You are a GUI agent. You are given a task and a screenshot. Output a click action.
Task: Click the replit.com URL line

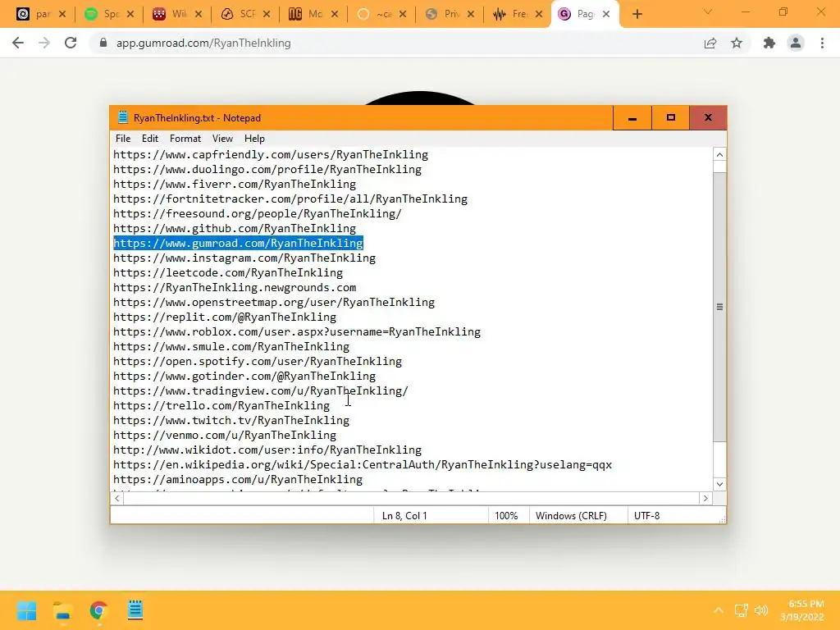[225, 317]
